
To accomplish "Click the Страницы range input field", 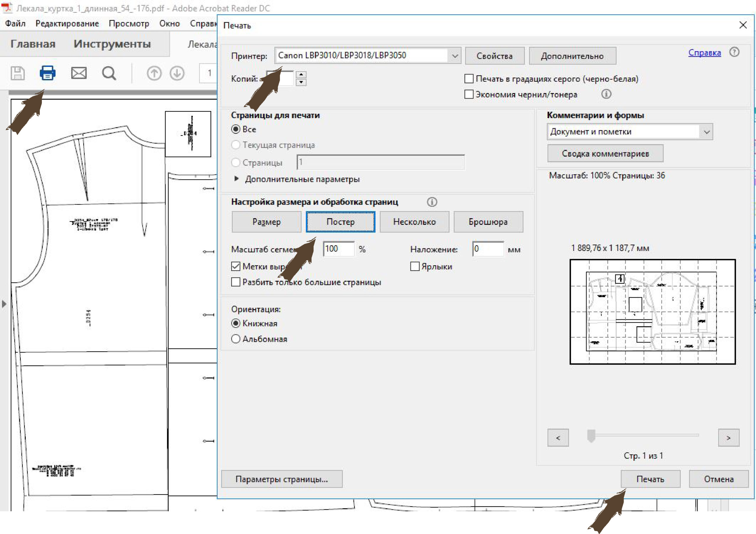I will [x=381, y=162].
